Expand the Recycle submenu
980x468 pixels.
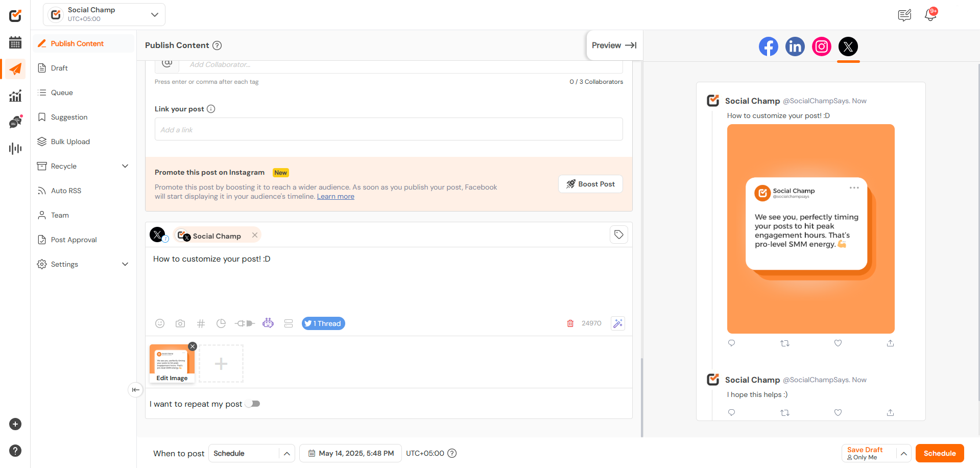click(125, 166)
